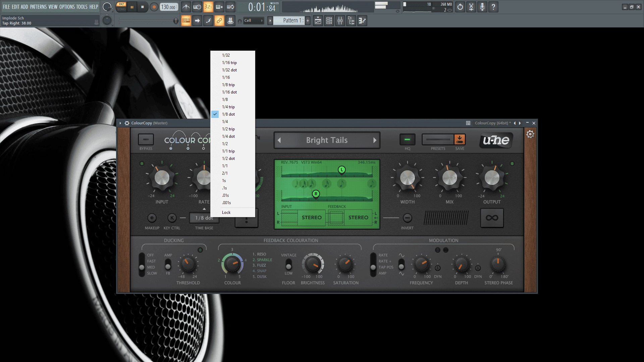
Task: Toggle the Depth DYN button
Action: 478,268
